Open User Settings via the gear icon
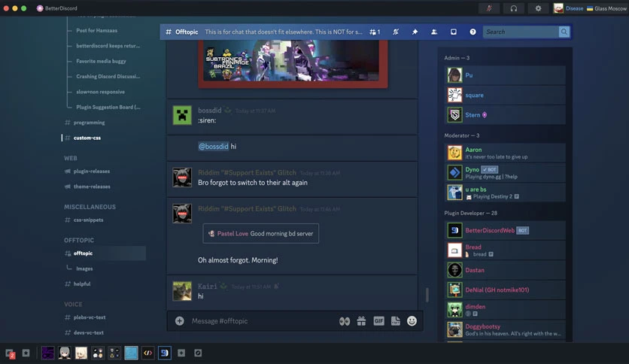629x364 pixels. pos(538,8)
